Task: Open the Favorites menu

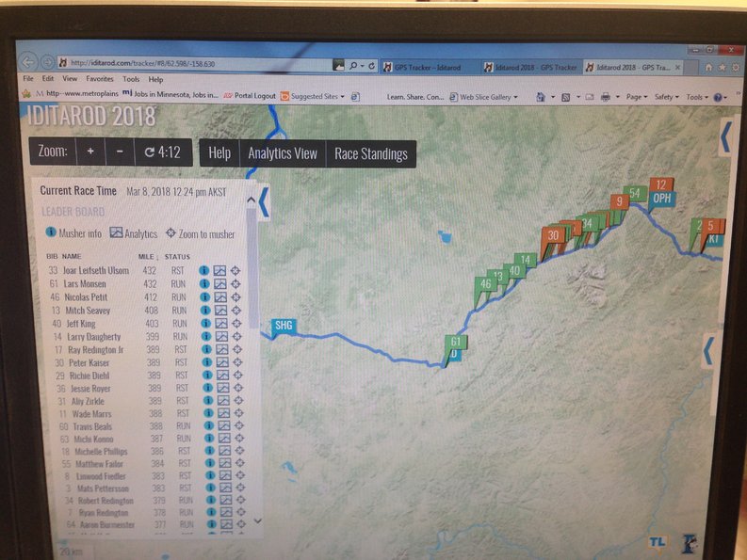Action: (100, 80)
